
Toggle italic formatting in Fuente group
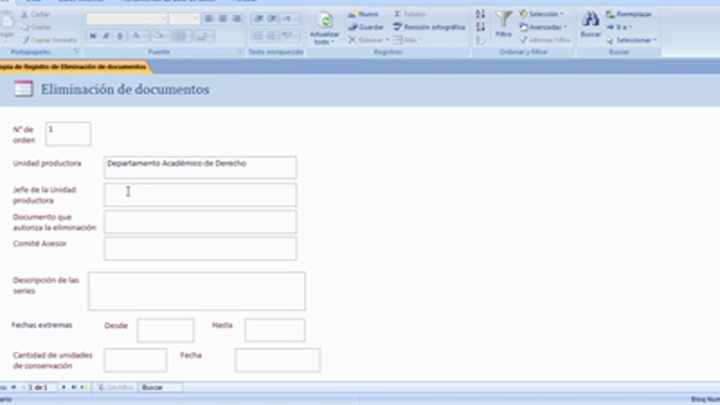107,36
